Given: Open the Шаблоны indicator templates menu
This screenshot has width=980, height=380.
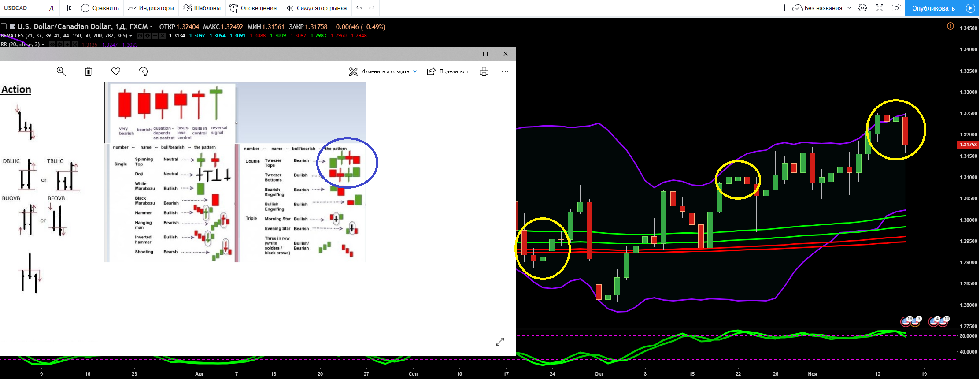Looking at the screenshot, I should click(x=202, y=8).
